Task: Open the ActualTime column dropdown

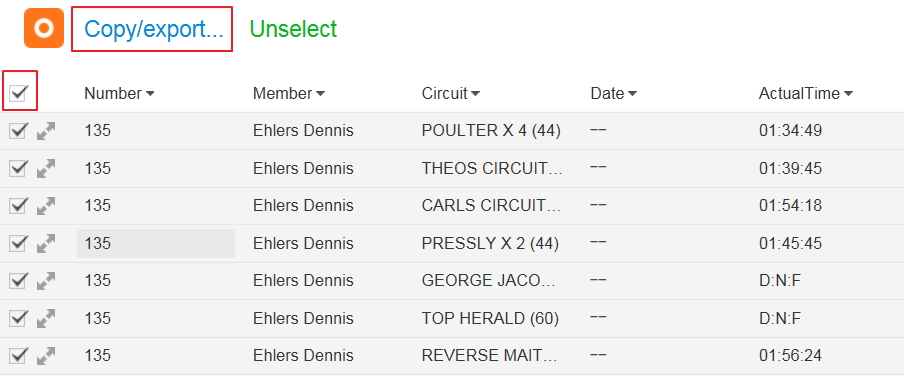Action: [848, 94]
